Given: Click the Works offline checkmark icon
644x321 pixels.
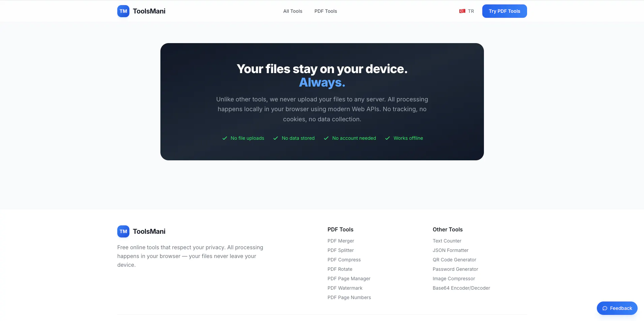Looking at the screenshot, I should click(x=388, y=138).
